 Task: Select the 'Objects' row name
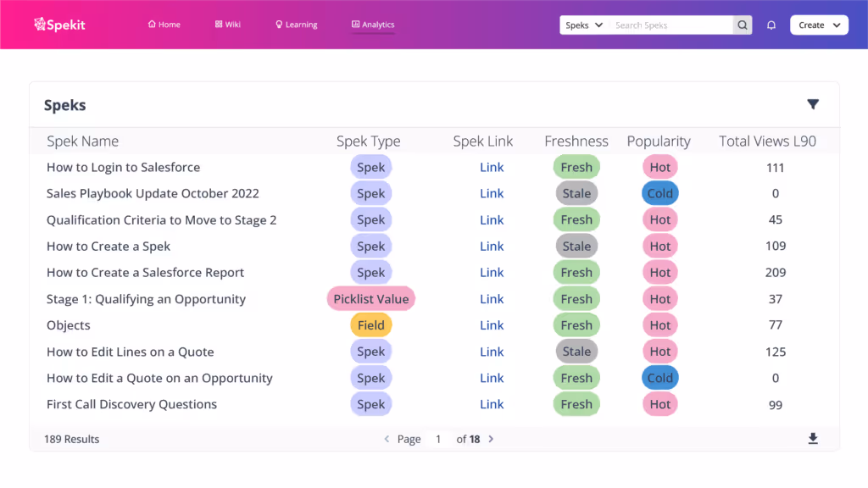tap(68, 324)
